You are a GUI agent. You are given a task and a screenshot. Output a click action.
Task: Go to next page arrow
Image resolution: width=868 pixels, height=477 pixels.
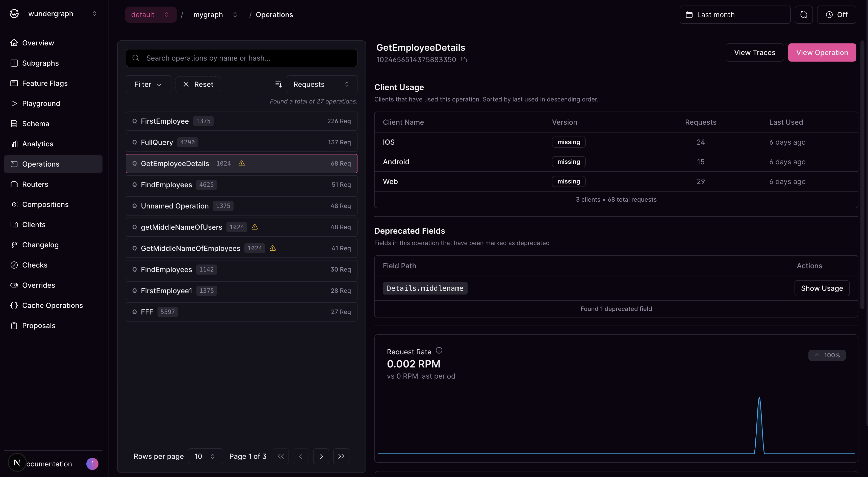[x=321, y=456]
